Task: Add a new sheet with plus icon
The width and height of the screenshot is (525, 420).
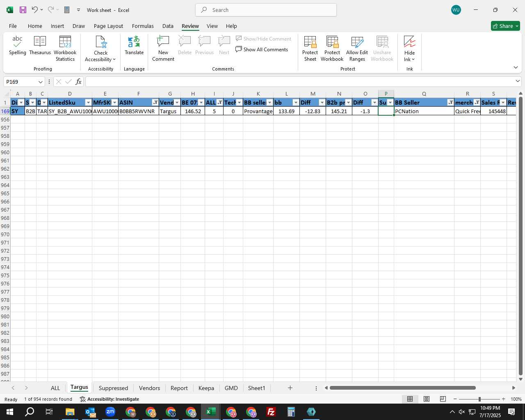Action: tap(290, 388)
